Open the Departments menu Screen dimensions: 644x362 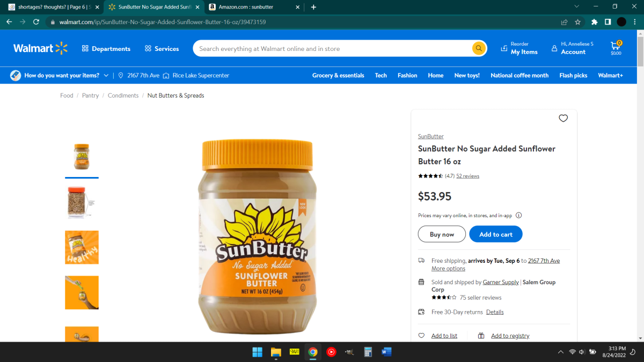[106, 49]
